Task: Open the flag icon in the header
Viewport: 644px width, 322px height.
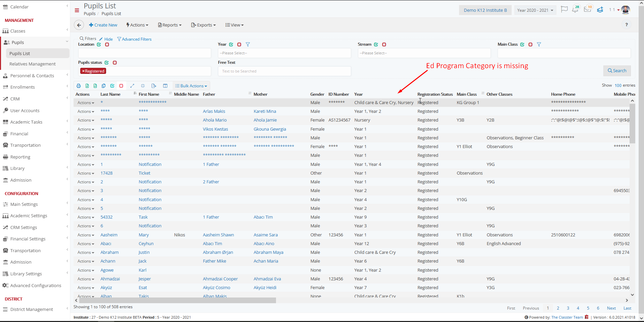Action: [x=564, y=9]
